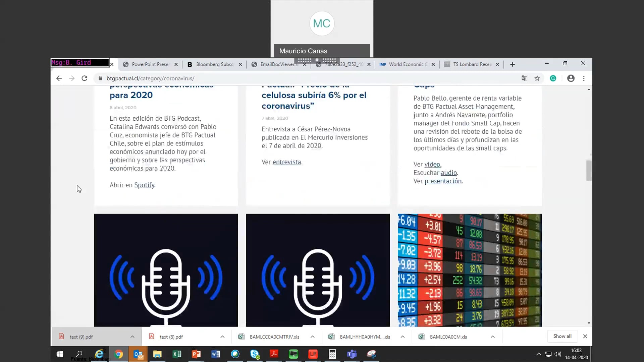The width and height of the screenshot is (644, 362).
Task: Open Excel from the Windows taskbar
Action: click(177, 354)
